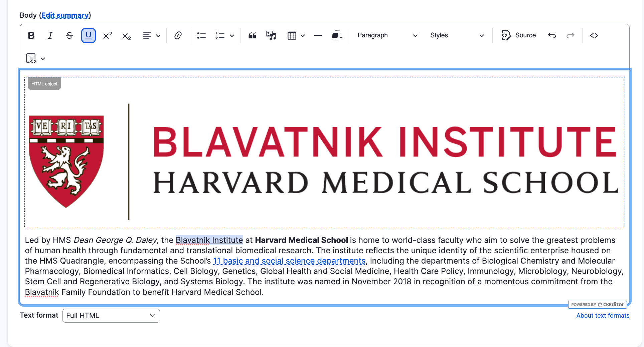Image resolution: width=644 pixels, height=347 pixels.
Task: Insert a table with the table icon
Action: coord(292,35)
